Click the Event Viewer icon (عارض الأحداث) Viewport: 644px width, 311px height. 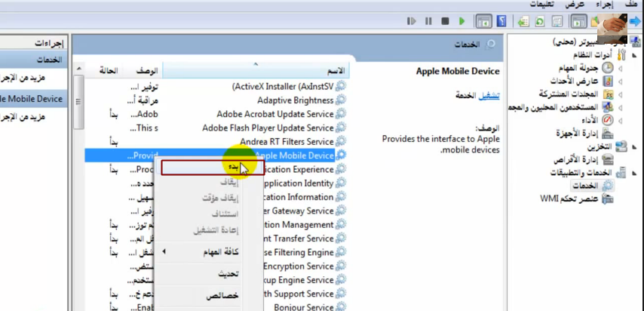point(608,81)
